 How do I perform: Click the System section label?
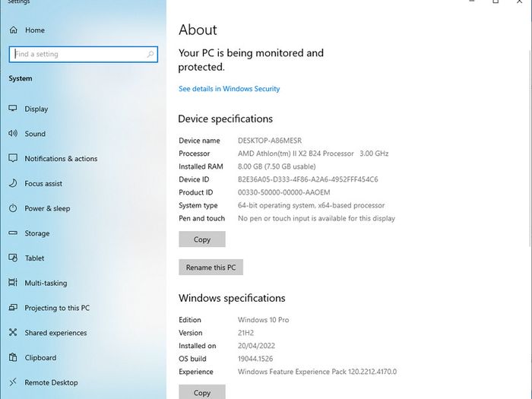(21, 78)
